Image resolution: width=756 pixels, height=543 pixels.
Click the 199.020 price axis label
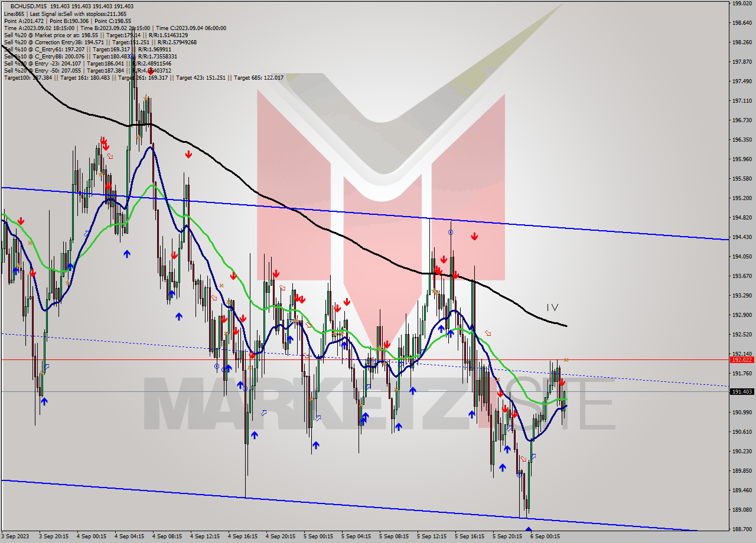point(742,4)
